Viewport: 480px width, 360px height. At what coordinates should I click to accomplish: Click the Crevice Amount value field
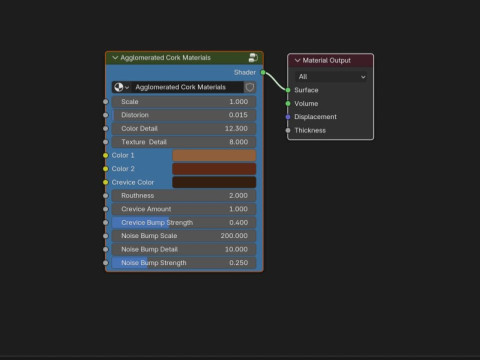(184, 209)
